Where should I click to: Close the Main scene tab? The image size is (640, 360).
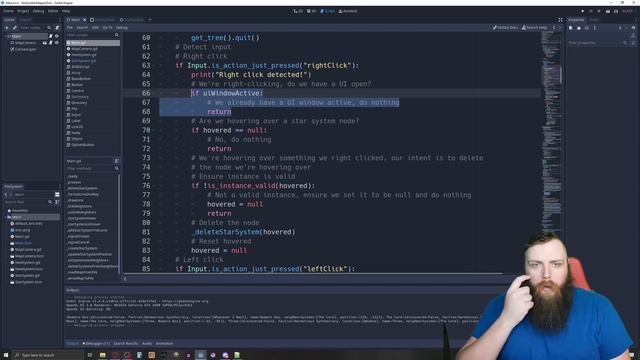(84, 20)
